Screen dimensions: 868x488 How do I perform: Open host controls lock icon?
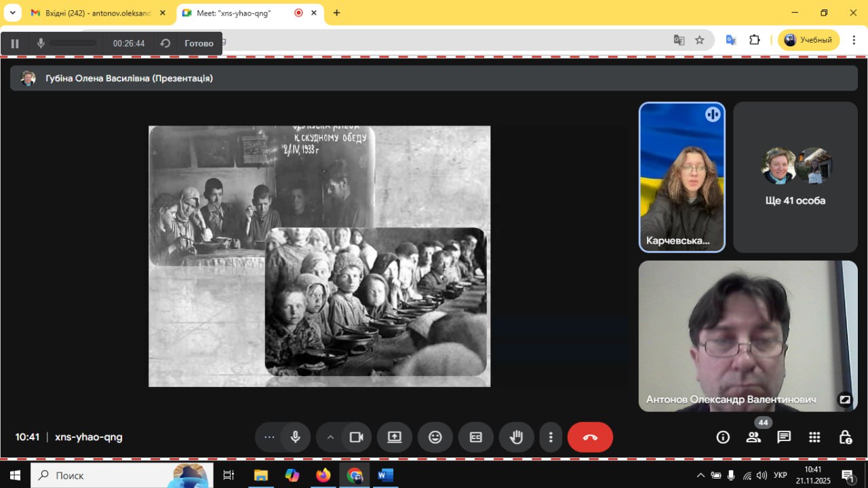tap(845, 437)
